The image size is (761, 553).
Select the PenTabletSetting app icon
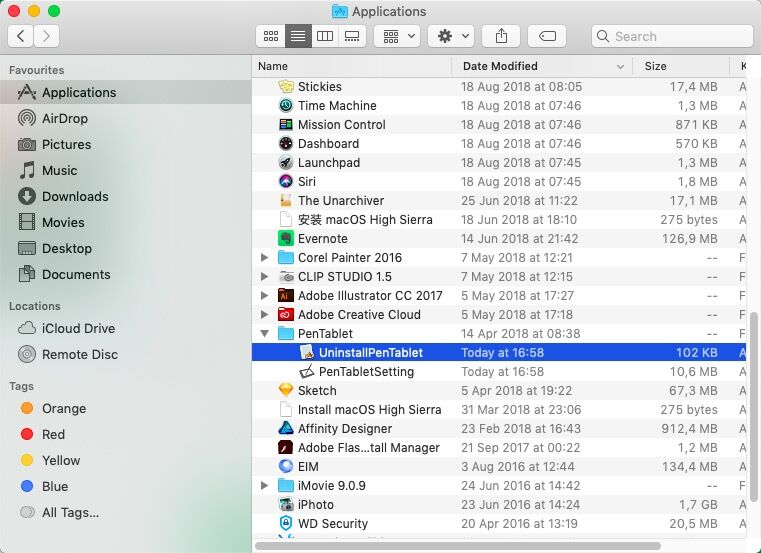point(307,371)
